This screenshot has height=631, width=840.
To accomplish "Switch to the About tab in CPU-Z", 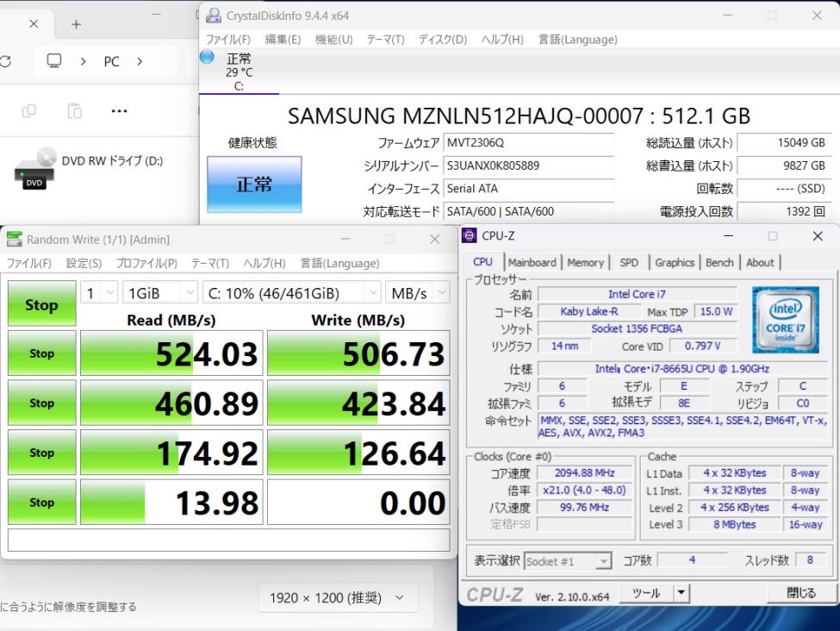I will (x=760, y=263).
